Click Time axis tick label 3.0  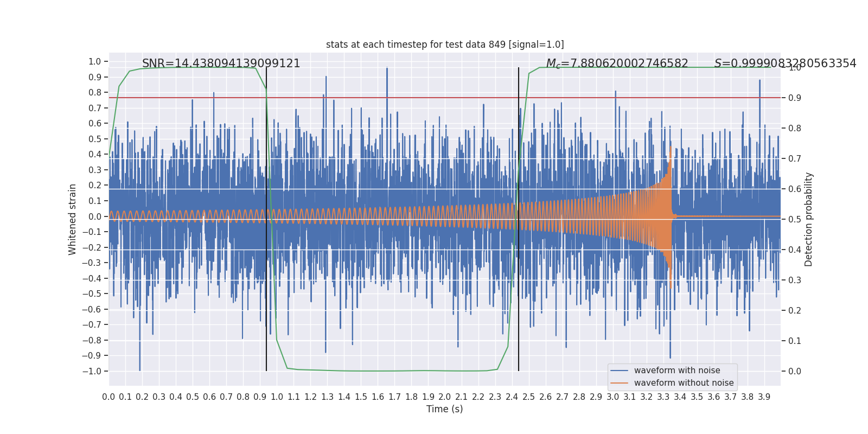point(613,397)
